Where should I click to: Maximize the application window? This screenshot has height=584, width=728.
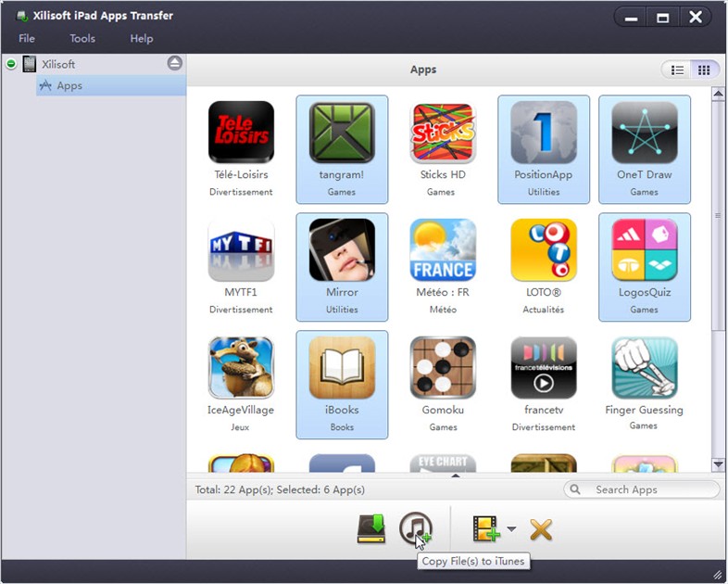662,18
